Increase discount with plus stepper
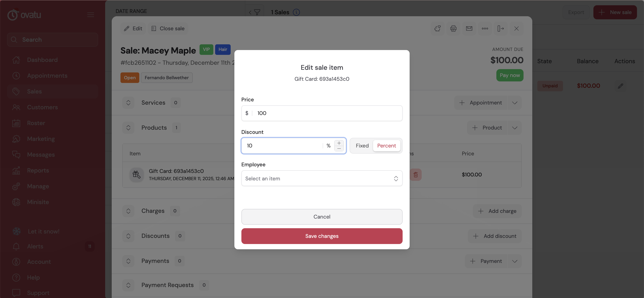Viewport: 644px width, 298px height. tap(339, 143)
